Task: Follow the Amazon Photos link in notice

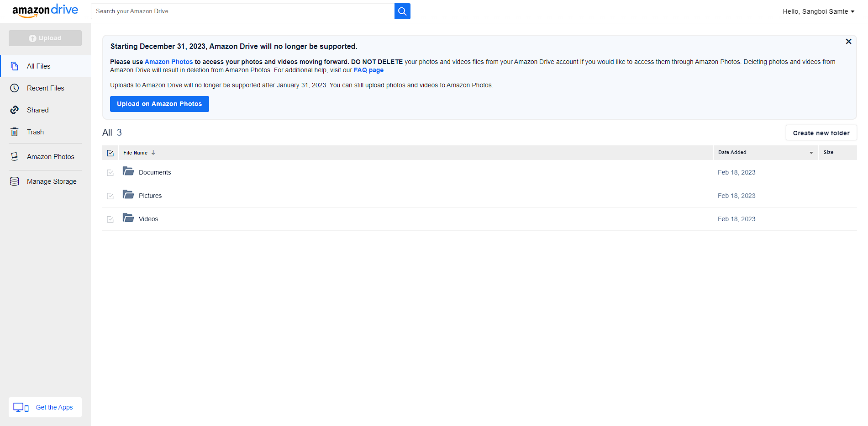Action: 168,62
